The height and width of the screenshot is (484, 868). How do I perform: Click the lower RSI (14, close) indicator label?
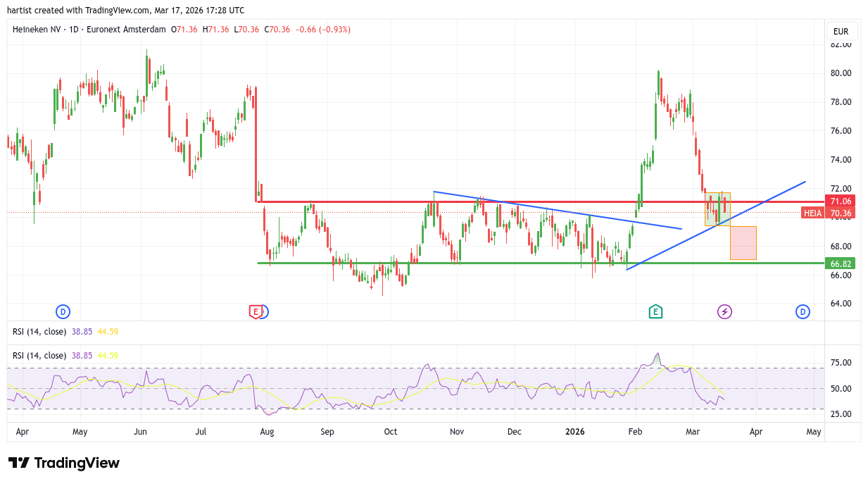[x=39, y=356]
